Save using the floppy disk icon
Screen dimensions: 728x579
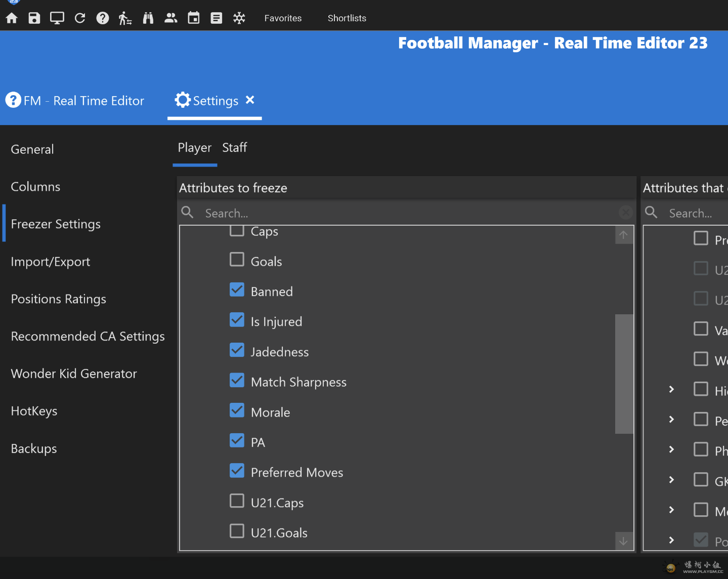[x=34, y=18]
